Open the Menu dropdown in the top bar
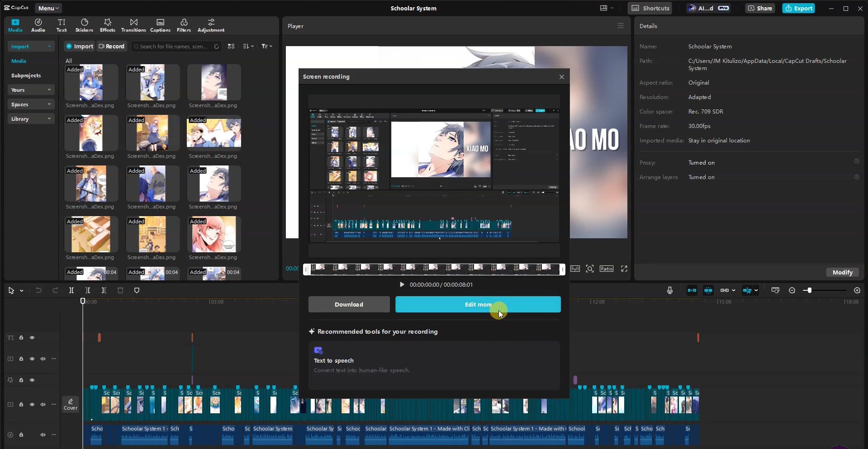The height and width of the screenshot is (449, 868). [48, 8]
